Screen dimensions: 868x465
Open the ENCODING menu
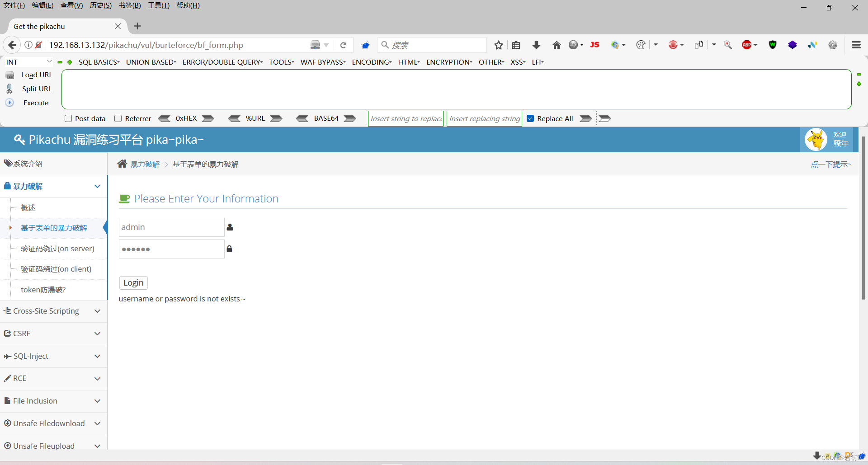pyautogui.click(x=372, y=62)
